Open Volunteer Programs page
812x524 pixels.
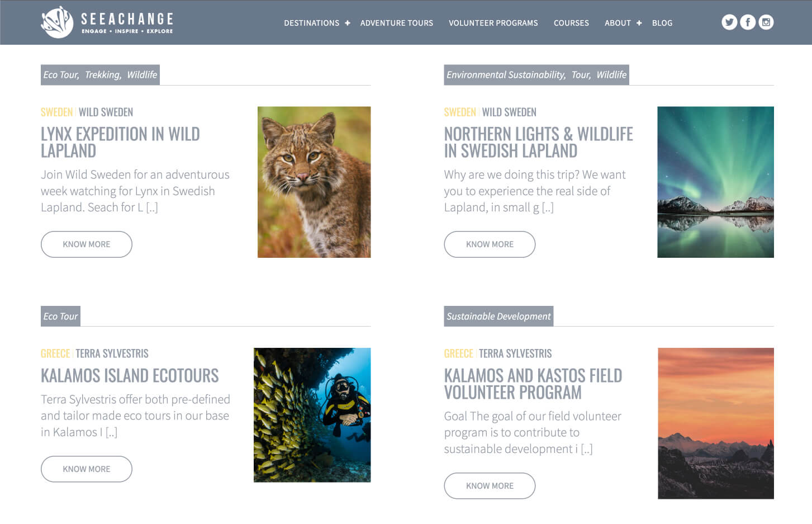[x=493, y=23]
